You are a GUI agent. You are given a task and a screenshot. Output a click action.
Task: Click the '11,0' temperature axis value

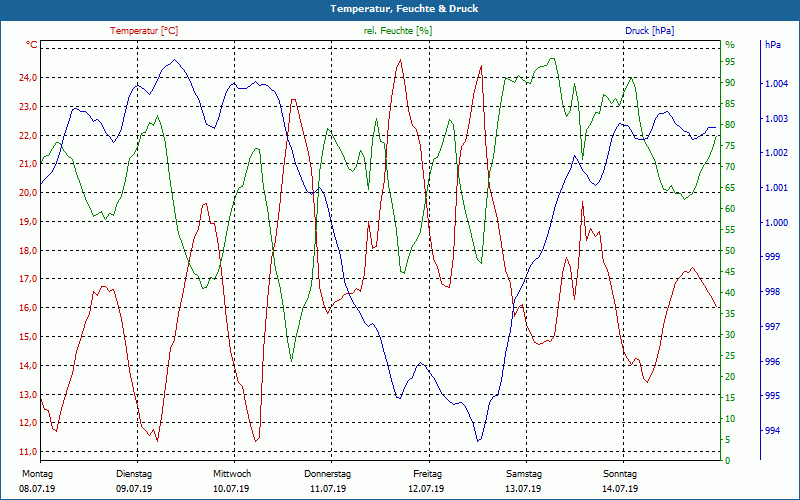point(29,452)
